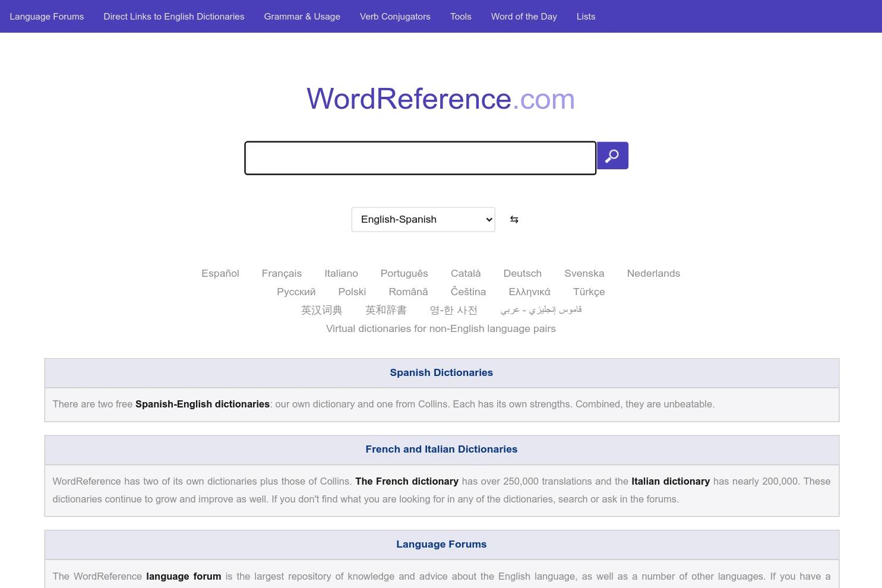Click the French and Italian Dictionaries heading
The image size is (882, 588).
click(x=441, y=450)
